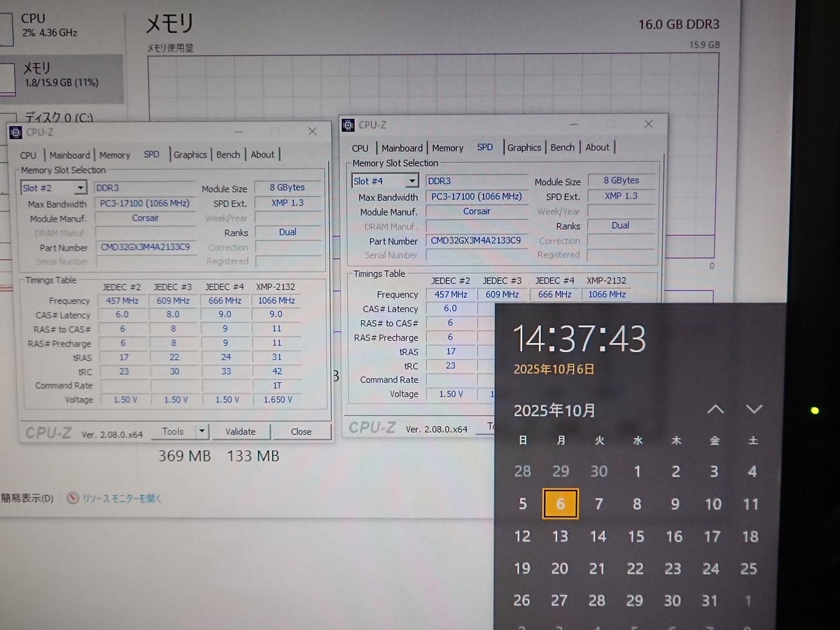
Task: Select CPU entry in Task Manager sidebar
Action: tap(62, 25)
